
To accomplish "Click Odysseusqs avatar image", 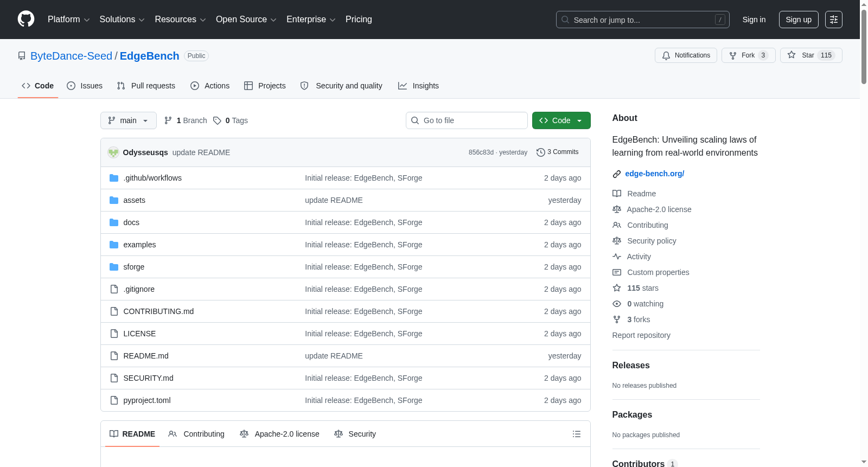I will click(x=113, y=152).
